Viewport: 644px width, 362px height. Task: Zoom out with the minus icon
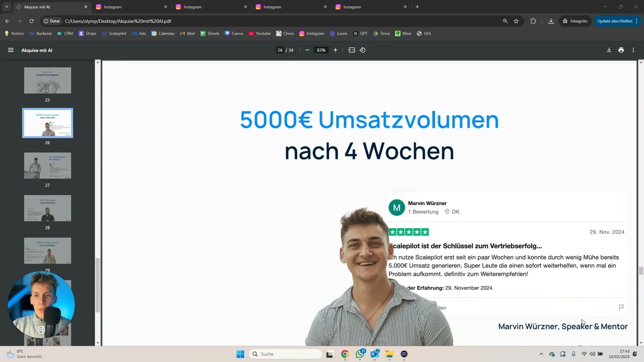pos(307,50)
